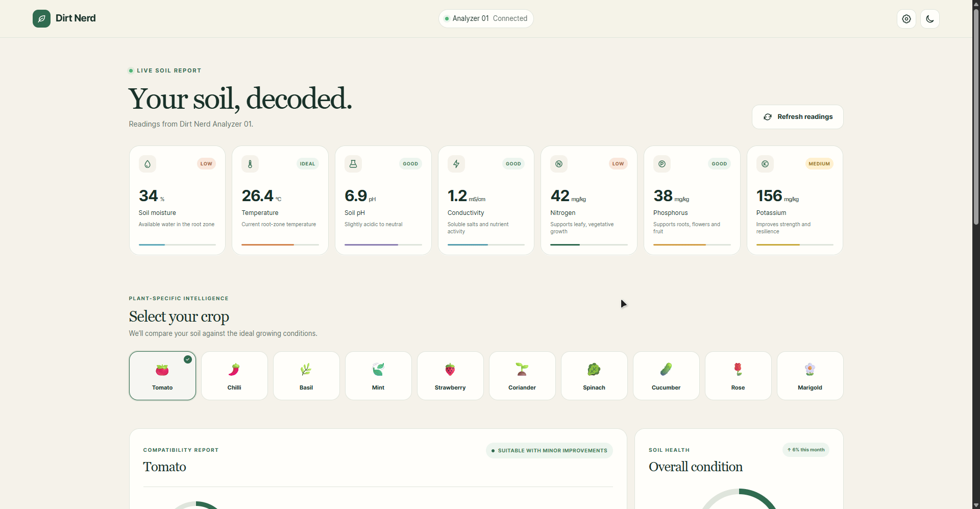
Task: Toggle dark mode with the moon icon
Action: [x=930, y=19]
